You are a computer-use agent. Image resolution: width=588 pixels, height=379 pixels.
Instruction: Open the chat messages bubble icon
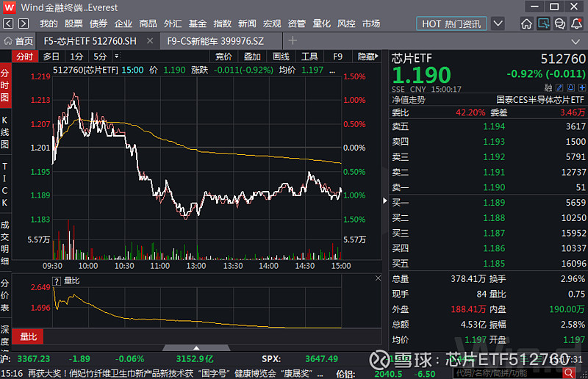pyautogui.click(x=560, y=24)
